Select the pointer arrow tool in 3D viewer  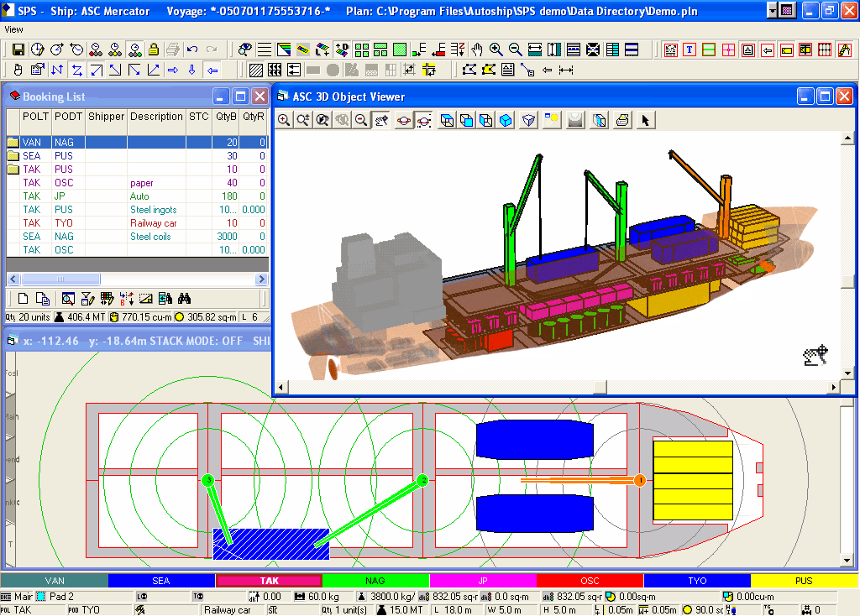(645, 121)
